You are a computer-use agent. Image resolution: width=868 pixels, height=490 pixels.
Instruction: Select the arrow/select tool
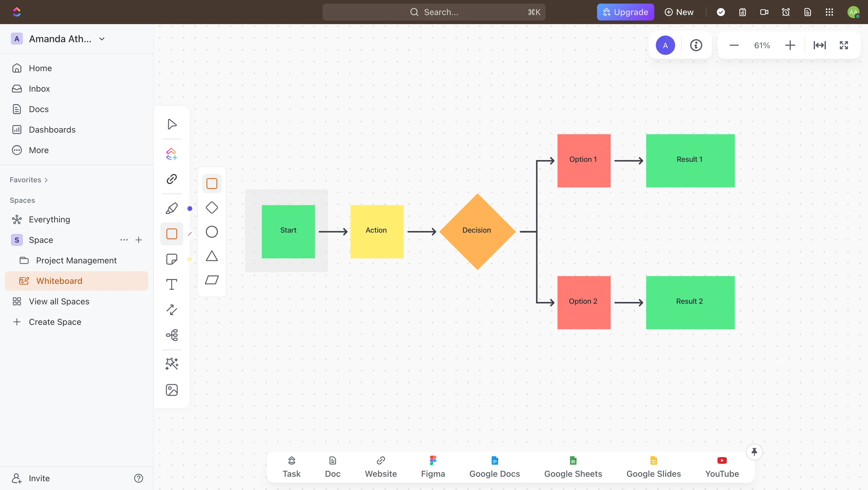(x=172, y=124)
